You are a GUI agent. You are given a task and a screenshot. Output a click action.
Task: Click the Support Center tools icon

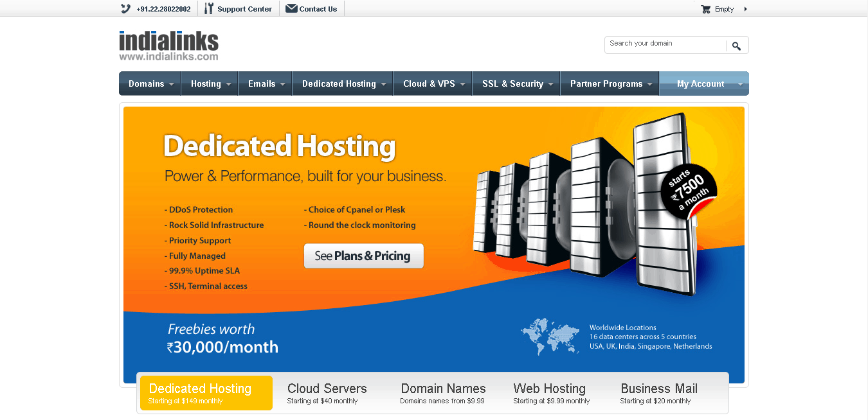coord(209,8)
